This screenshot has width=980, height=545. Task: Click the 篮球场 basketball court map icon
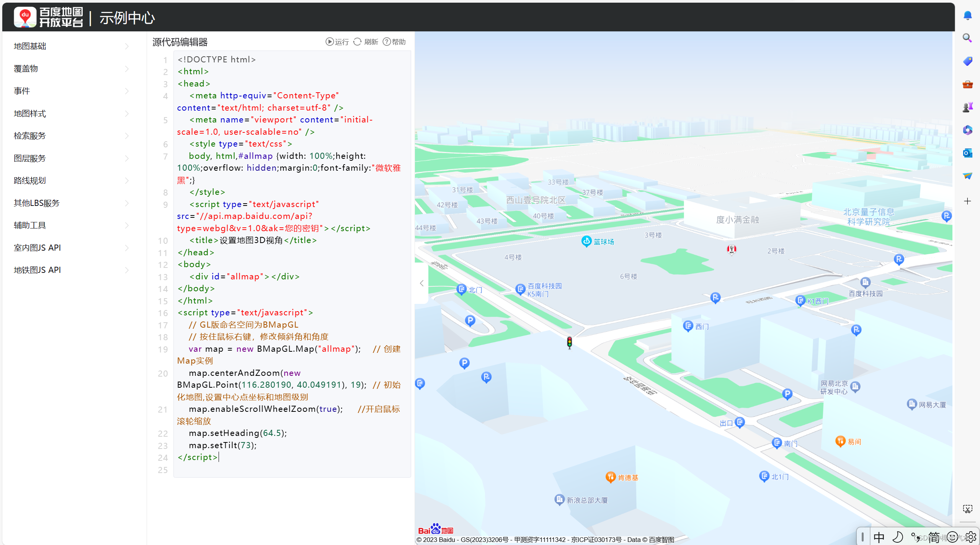(586, 241)
